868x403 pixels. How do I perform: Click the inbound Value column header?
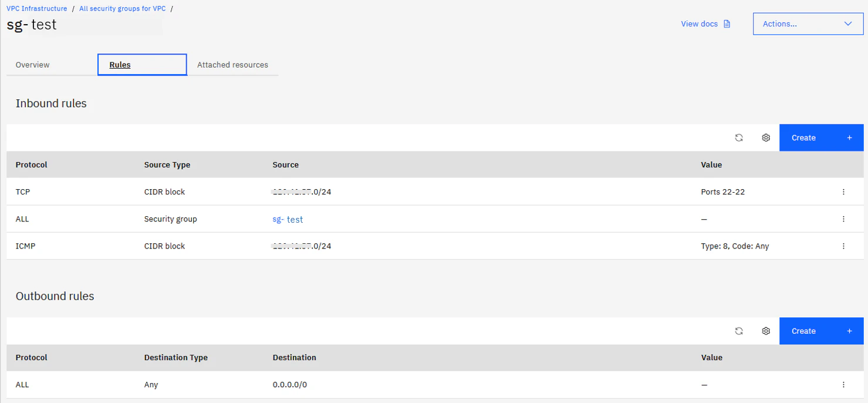pos(711,164)
